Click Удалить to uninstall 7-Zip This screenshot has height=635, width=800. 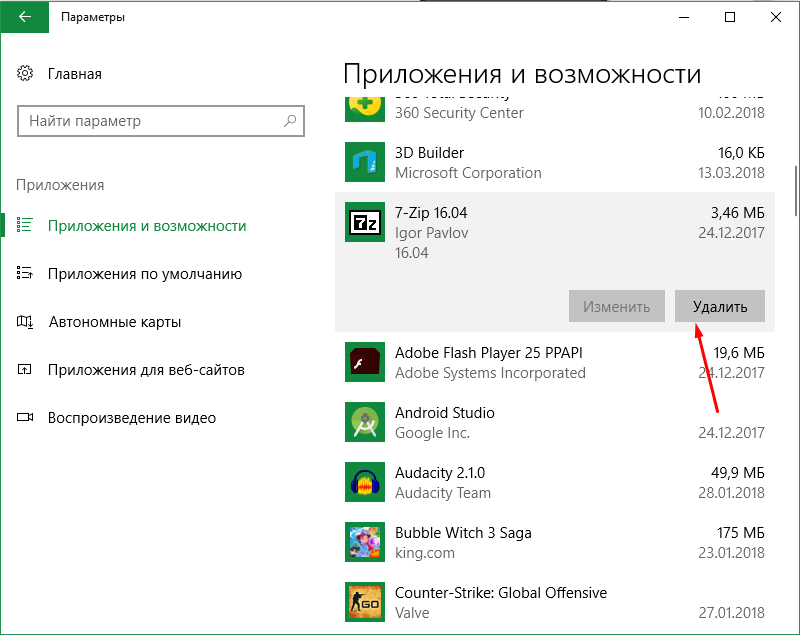click(720, 306)
